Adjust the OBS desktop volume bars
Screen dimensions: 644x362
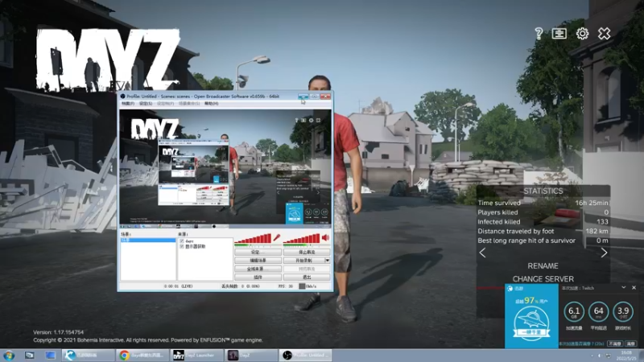click(301, 238)
